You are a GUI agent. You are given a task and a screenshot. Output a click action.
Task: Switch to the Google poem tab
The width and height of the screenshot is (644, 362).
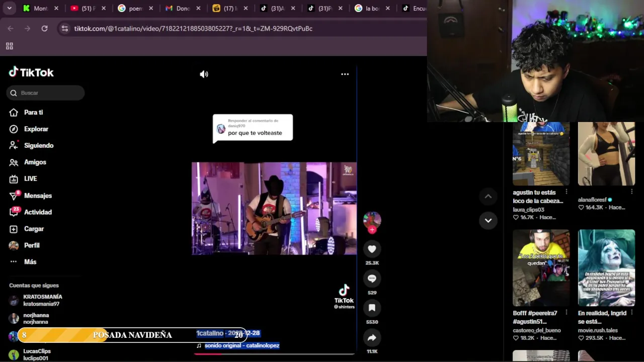136,9
